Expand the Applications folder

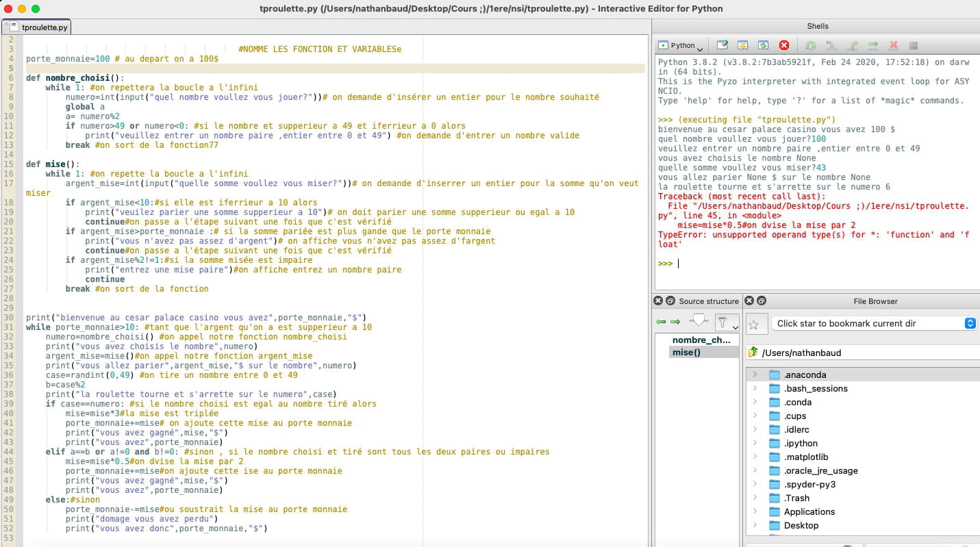point(755,511)
